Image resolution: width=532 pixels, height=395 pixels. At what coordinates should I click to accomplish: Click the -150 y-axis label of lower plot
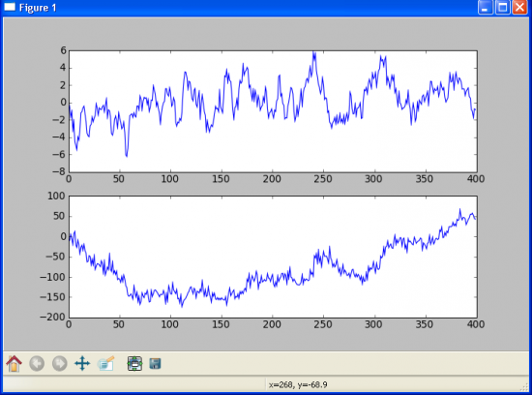tap(52, 297)
